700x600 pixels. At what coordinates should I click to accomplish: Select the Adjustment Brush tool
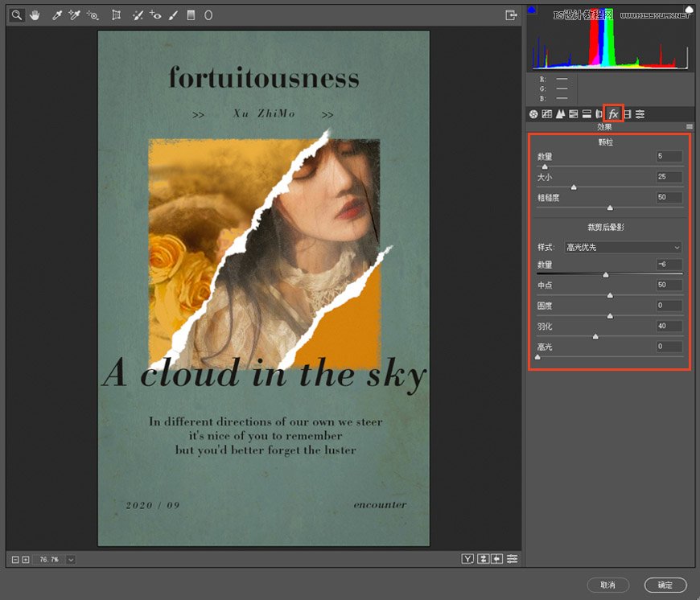[172, 14]
